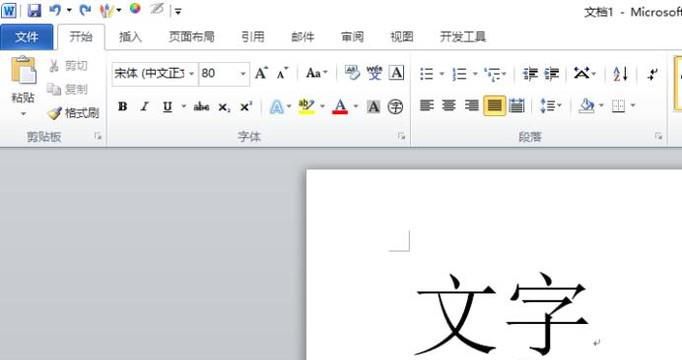Image resolution: width=682 pixels, height=360 pixels.
Task: Open the Change Case Aa dropdown
Action: [x=317, y=73]
